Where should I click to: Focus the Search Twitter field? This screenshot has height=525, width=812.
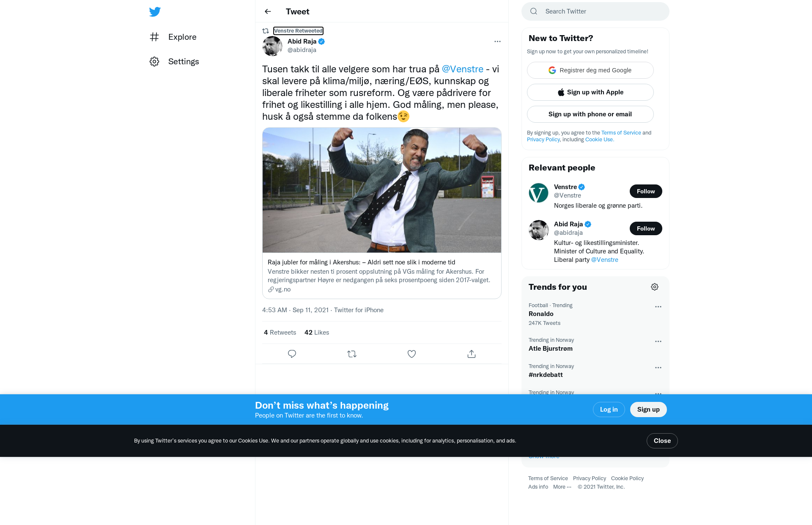tap(595, 11)
